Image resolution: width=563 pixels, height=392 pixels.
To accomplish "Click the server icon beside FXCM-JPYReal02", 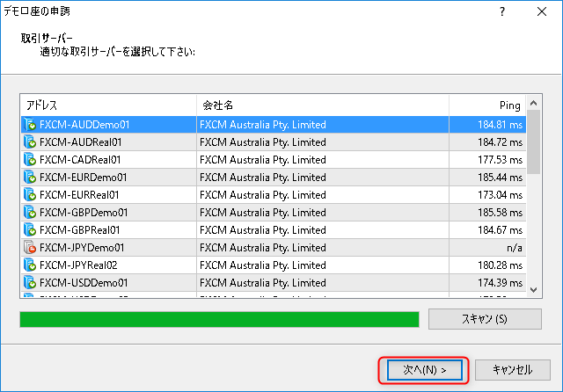I will (x=30, y=265).
